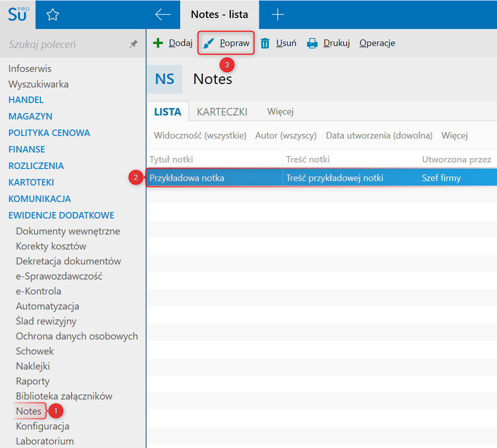
Task: Click the Usuń trash can icon
Action: [265, 43]
